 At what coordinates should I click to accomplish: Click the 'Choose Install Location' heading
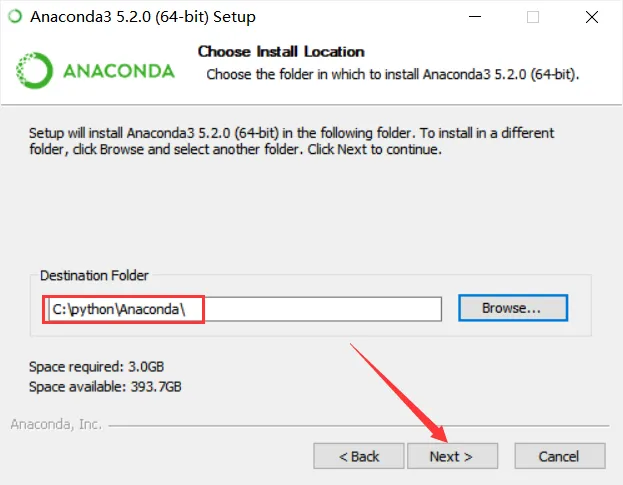[x=281, y=52]
